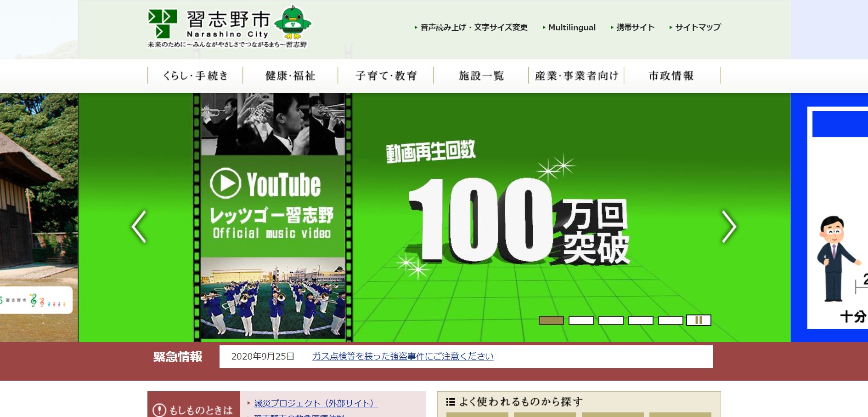Screen dimensions: 868x417
Task: Click the 緊急情報 label
Action: [x=178, y=357]
